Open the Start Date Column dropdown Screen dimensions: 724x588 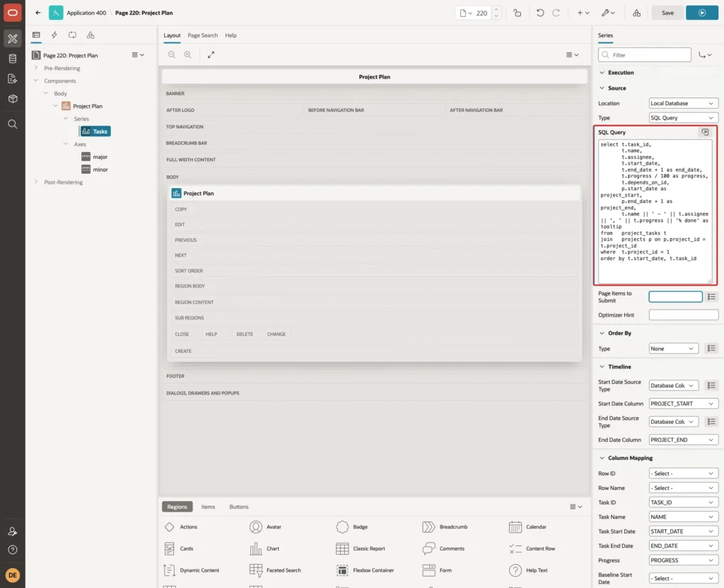[x=683, y=404]
